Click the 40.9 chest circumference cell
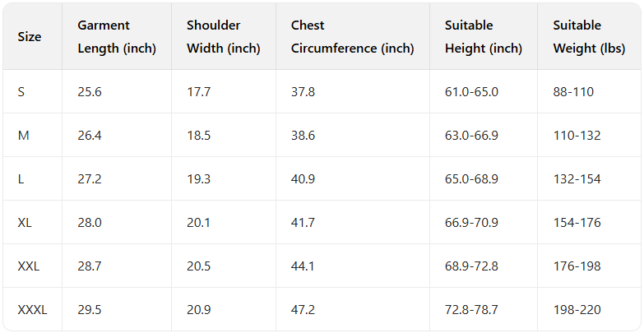Screen dimensions: 644x333 tap(303, 179)
